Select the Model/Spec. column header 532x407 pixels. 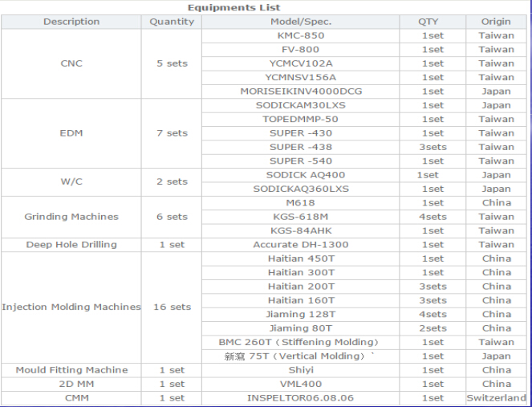[x=301, y=22]
